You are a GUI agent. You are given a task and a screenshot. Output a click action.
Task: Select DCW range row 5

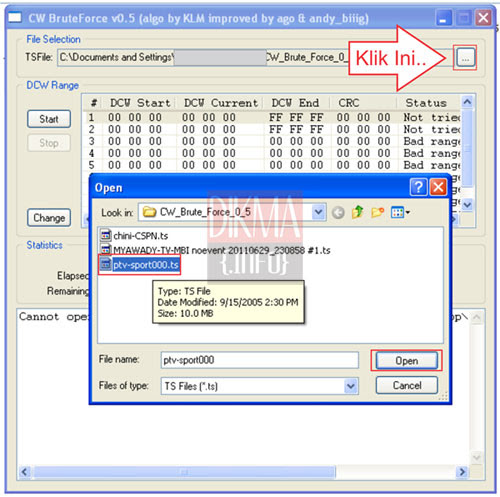coord(273,165)
